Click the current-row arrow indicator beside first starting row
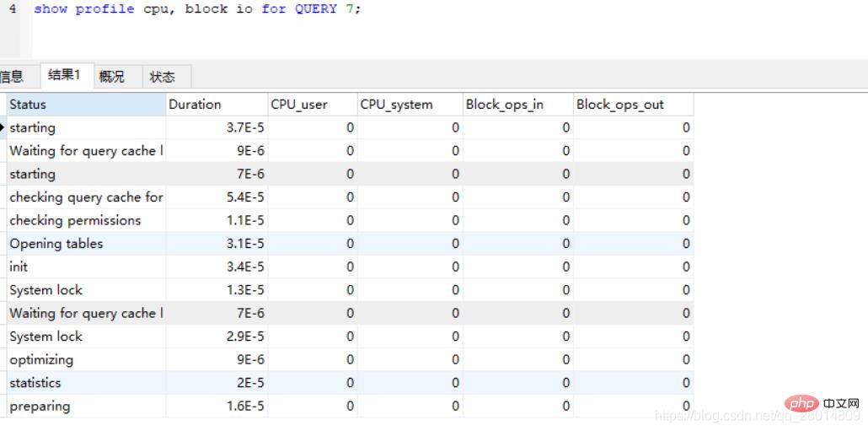868x431 pixels. pos(3,127)
